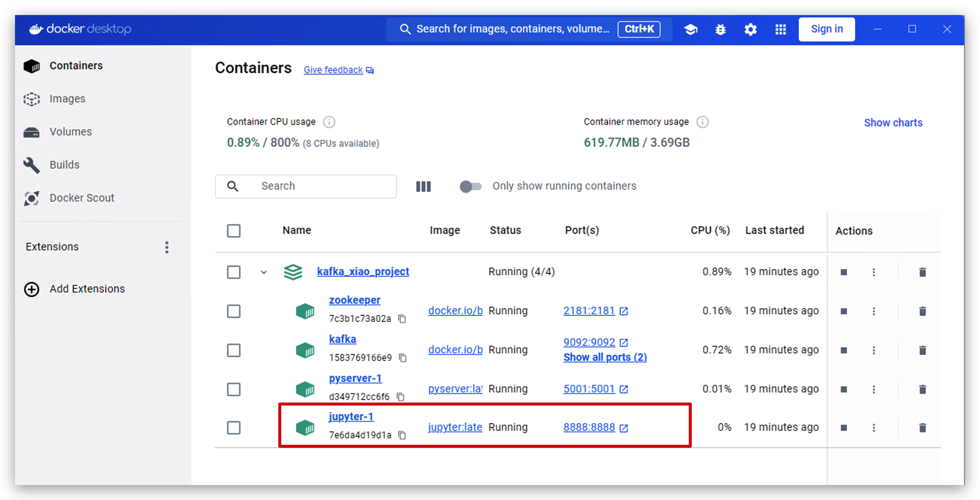Open the pyserver:lat image link
The height and width of the screenshot is (500, 980).
pos(455,389)
